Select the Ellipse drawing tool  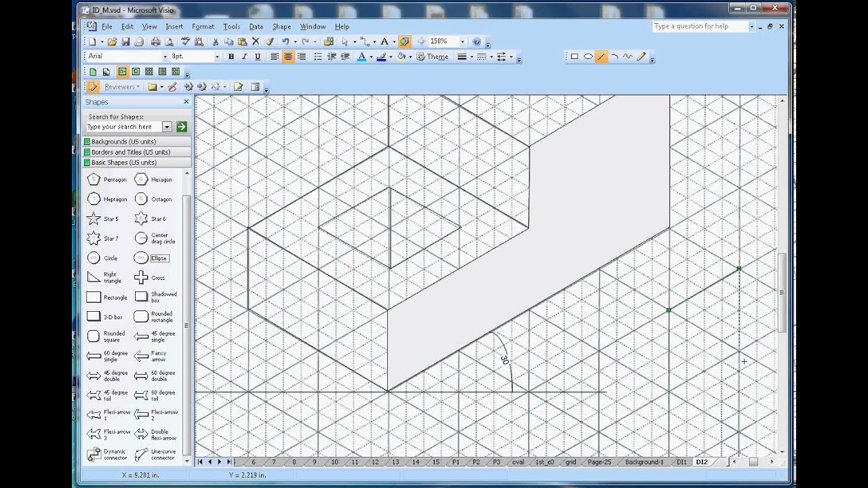[588, 57]
